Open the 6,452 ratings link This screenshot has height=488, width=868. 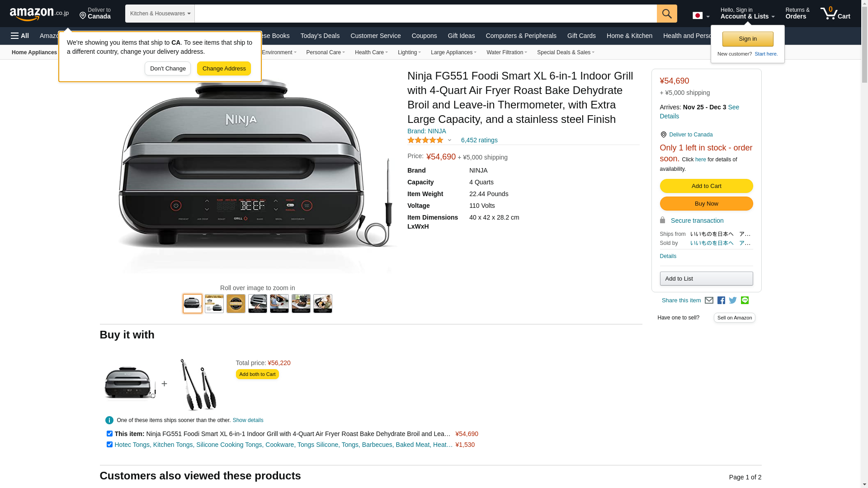(479, 141)
